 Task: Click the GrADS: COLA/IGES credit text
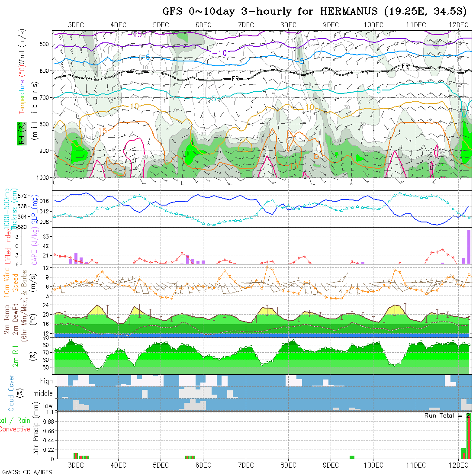coord(27,472)
